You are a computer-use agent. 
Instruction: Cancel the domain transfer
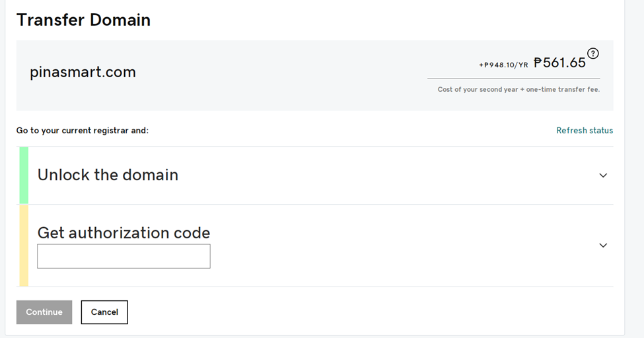pos(104,312)
